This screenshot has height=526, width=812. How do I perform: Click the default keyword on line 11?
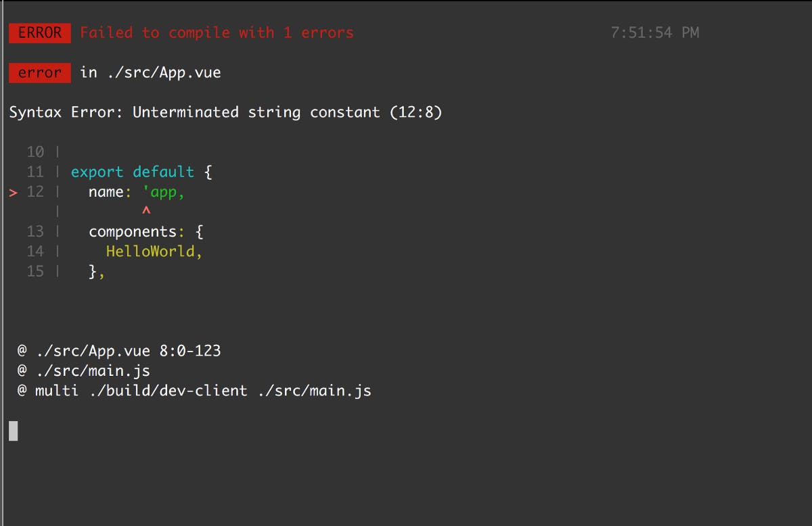click(164, 172)
